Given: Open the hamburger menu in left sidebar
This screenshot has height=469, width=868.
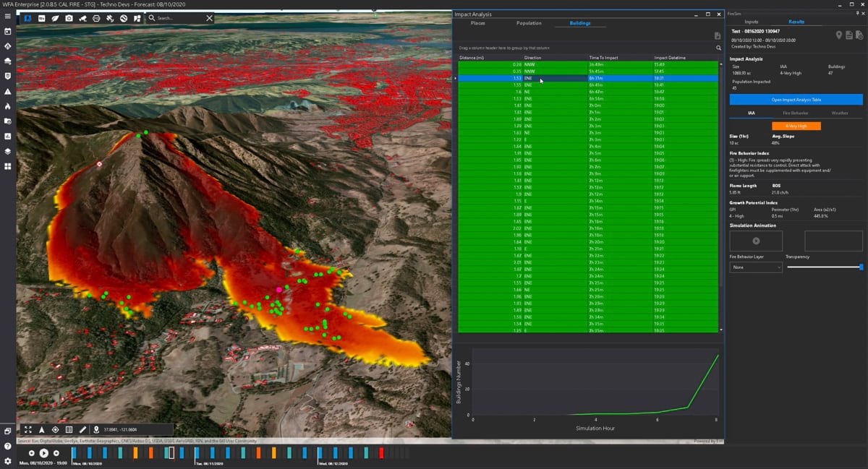Looking at the screenshot, I should click(x=7, y=16).
